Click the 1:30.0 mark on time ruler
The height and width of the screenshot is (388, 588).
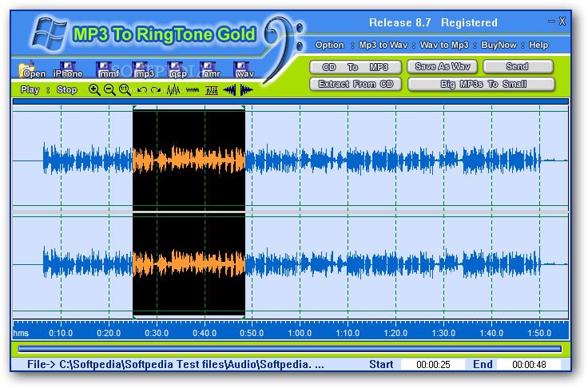(x=443, y=333)
